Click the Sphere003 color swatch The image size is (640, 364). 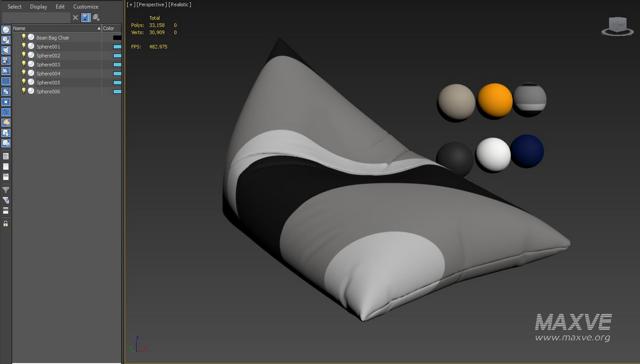(x=117, y=64)
